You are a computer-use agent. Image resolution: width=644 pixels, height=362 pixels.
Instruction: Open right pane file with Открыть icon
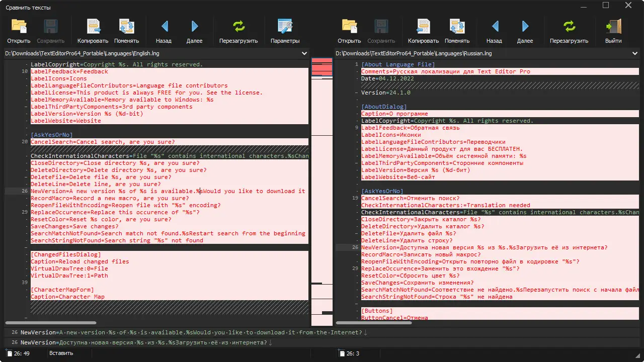click(349, 27)
